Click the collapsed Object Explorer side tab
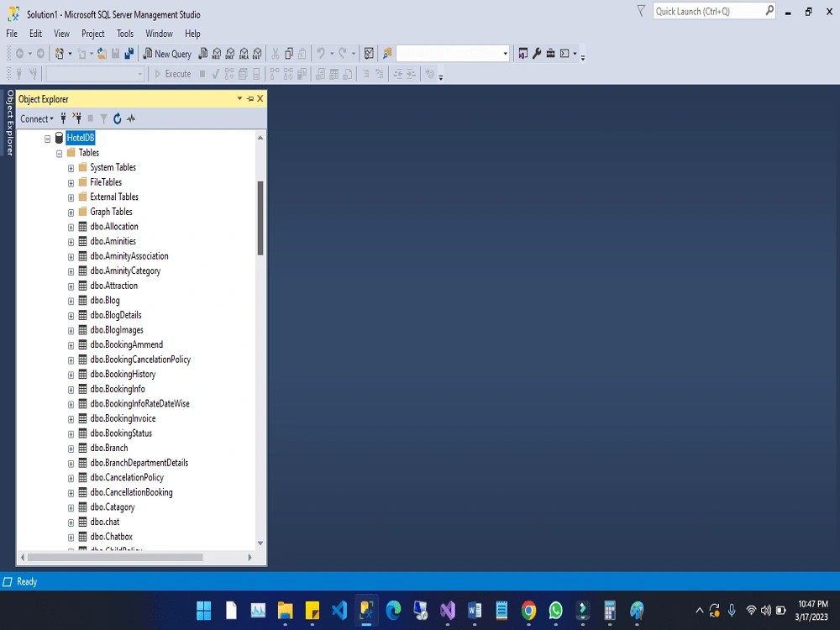The width and height of the screenshot is (840, 630). [x=9, y=123]
